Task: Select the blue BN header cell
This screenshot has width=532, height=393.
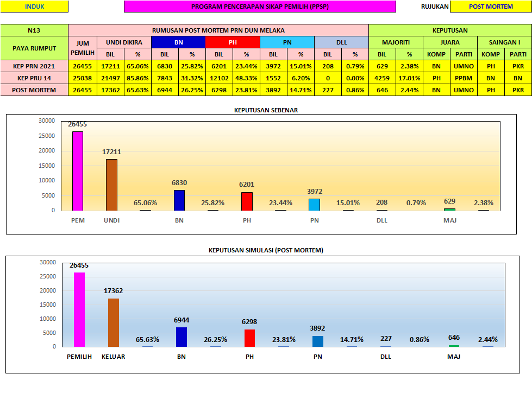Action: tap(178, 42)
